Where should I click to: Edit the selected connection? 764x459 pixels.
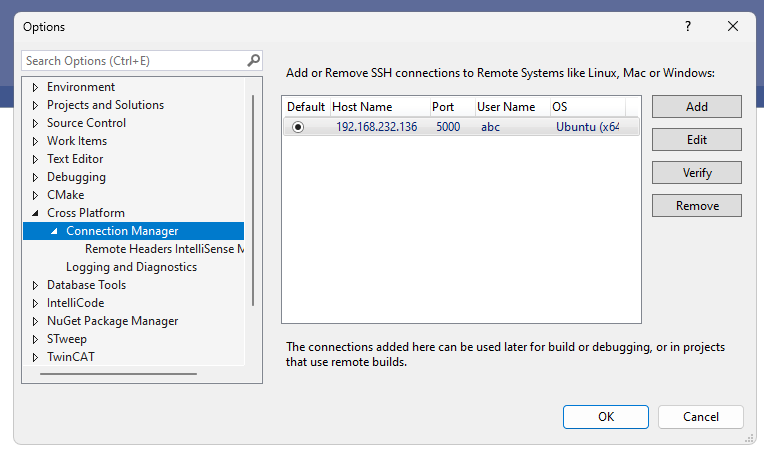tap(697, 140)
